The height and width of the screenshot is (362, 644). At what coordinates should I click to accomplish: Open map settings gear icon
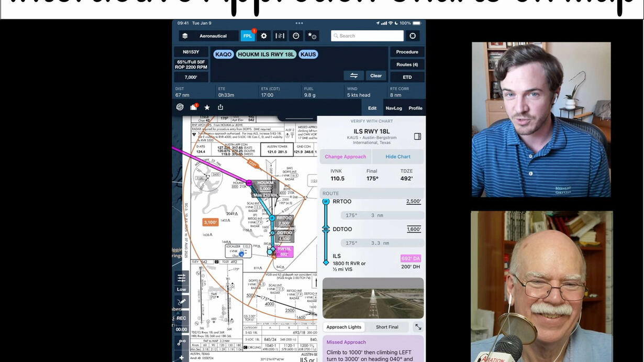[264, 36]
